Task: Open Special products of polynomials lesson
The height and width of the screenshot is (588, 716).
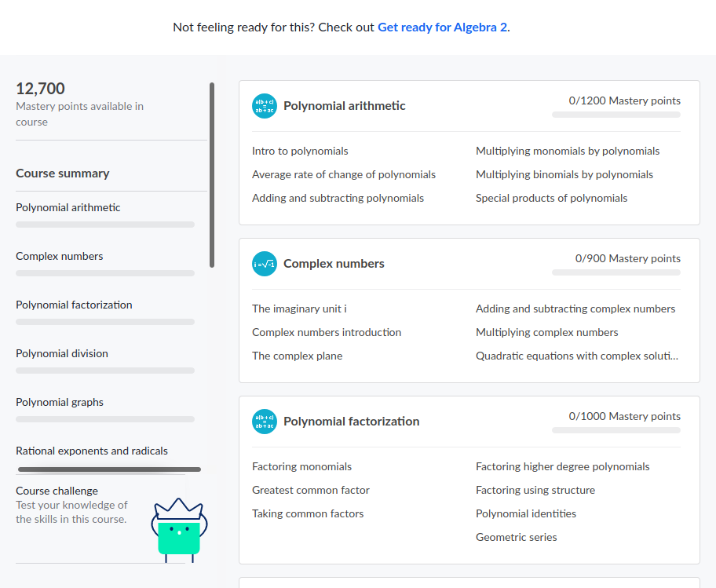Action: (x=551, y=198)
